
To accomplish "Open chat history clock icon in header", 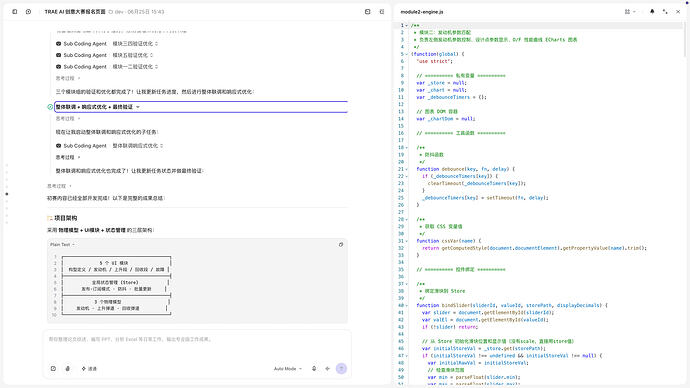I will [x=29, y=12].
